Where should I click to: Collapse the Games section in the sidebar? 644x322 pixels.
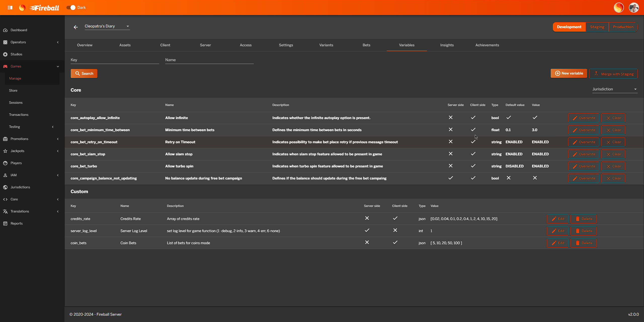click(x=58, y=66)
